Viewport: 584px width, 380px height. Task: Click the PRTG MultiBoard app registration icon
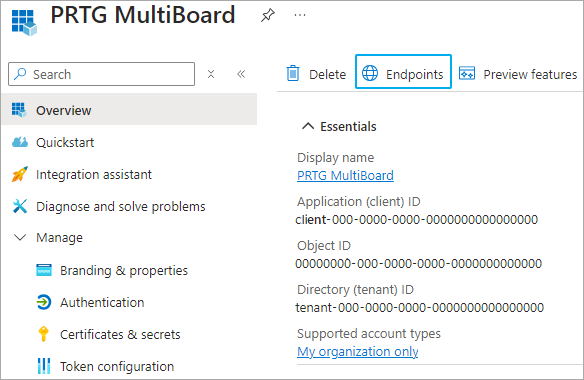[24, 22]
